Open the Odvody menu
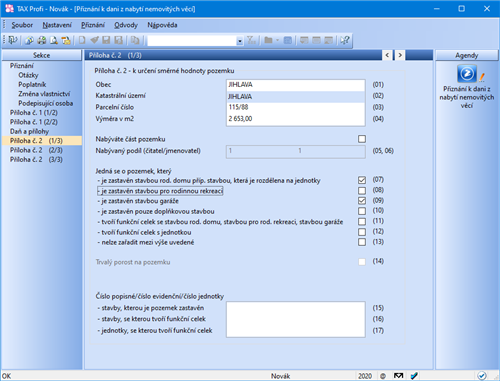Image resolution: width=500 pixels, height=381 pixels. point(126,25)
